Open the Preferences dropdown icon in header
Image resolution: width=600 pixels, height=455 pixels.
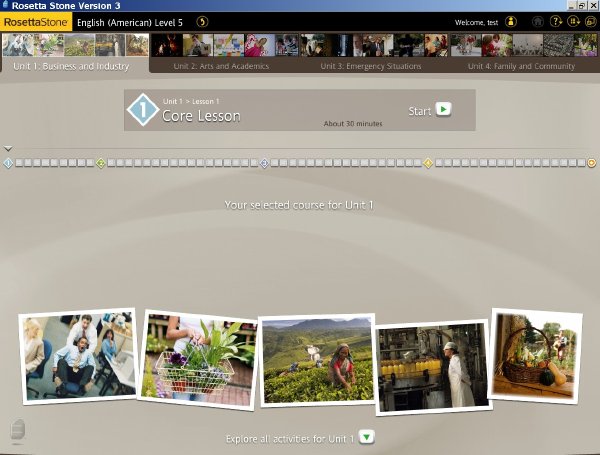pos(573,22)
